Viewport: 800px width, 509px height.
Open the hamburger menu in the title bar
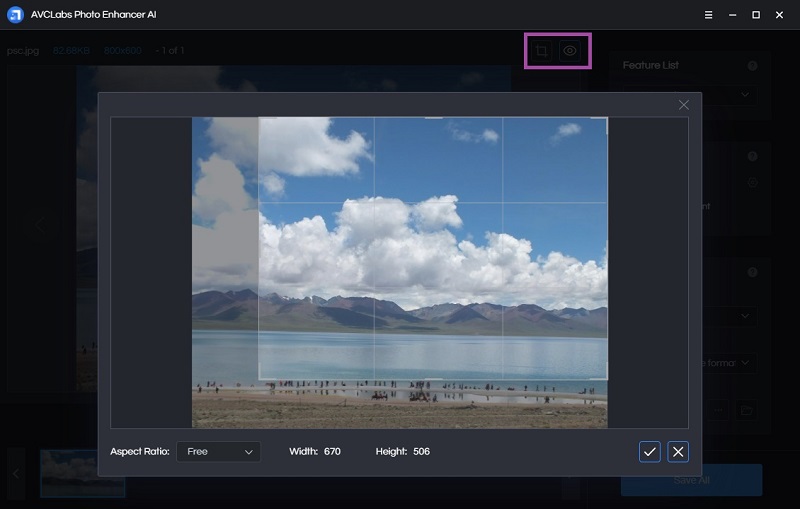709,15
